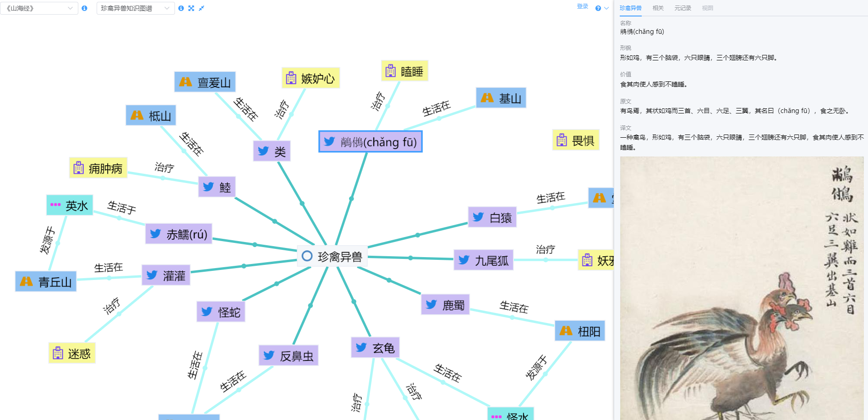The width and height of the screenshot is (868, 420).
Task: Click info icon beside 《山海经》 dropdown
Action: pyautogui.click(x=84, y=8)
